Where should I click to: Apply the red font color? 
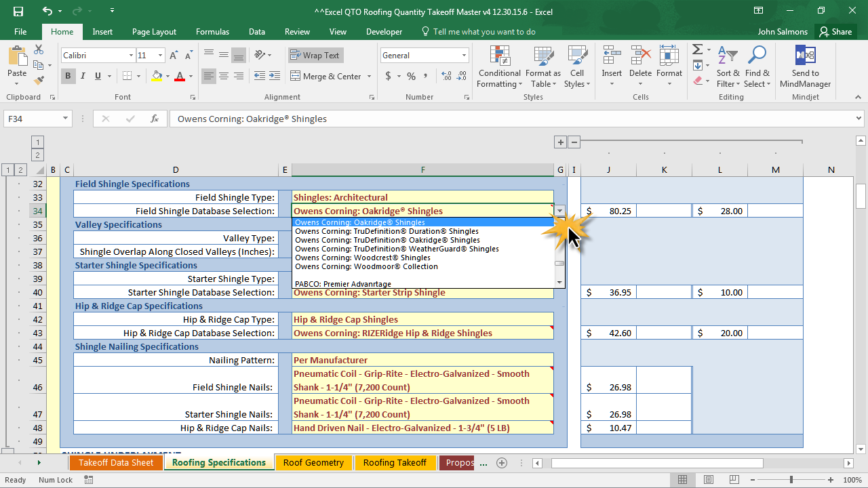tap(180, 76)
